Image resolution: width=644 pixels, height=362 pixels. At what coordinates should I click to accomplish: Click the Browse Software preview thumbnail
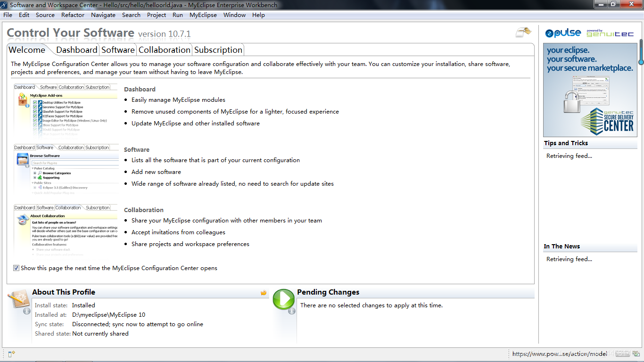[66, 170]
